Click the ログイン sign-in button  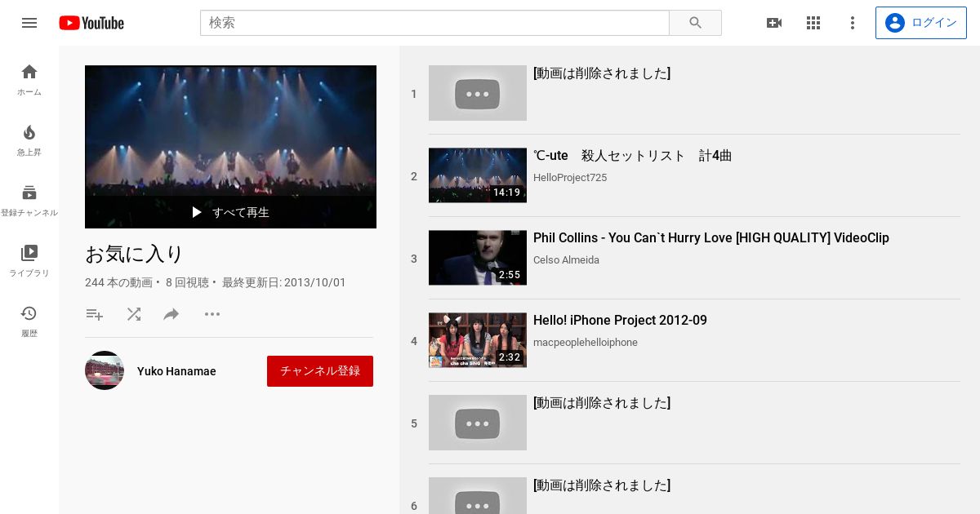click(921, 23)
